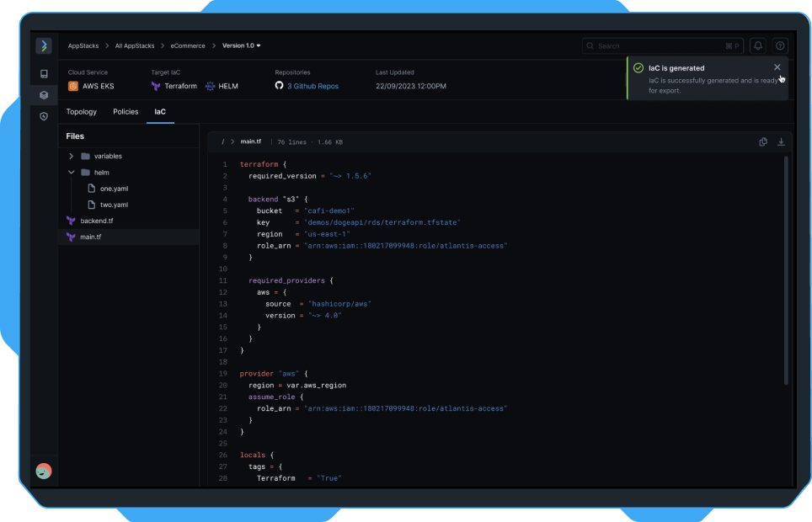Image resolution: width=812 pixels, height=522 pixels.
Task: Click the Files panel heading
Action: coord(75,136)
